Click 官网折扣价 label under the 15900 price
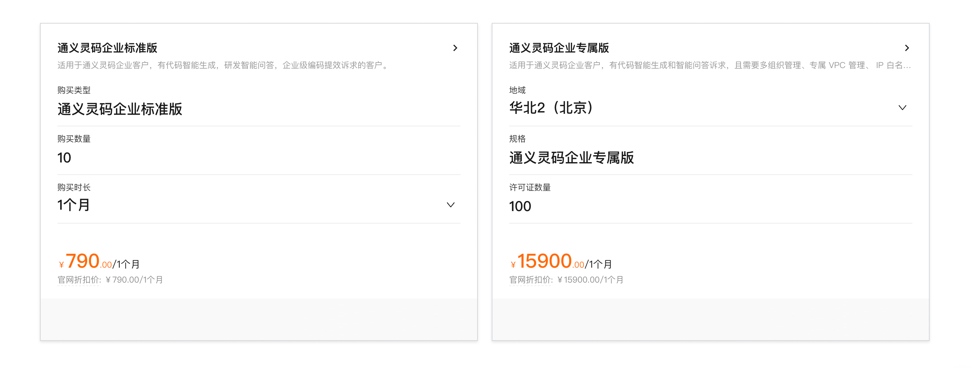The height and width of the screenshot is (368, 980). 531,280
